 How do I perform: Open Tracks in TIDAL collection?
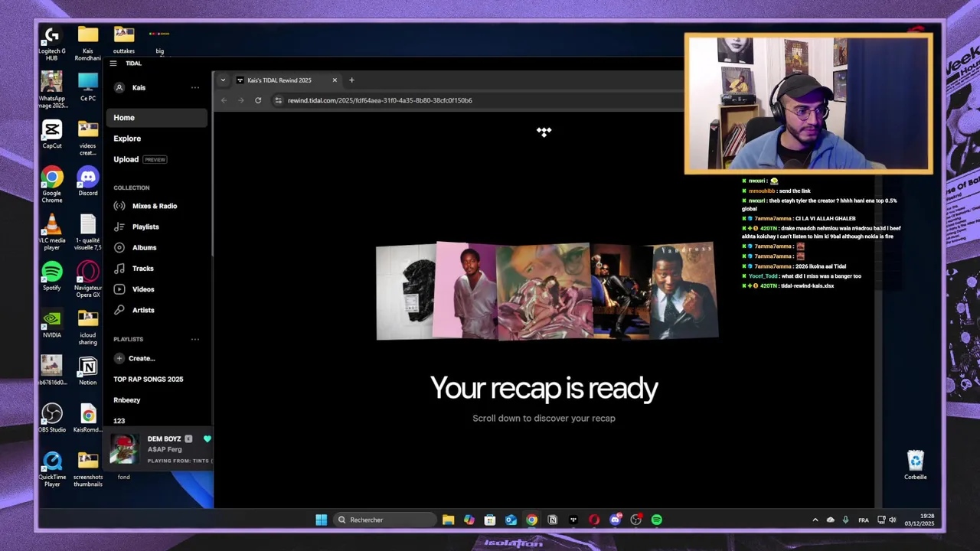(x=134, y=269)
